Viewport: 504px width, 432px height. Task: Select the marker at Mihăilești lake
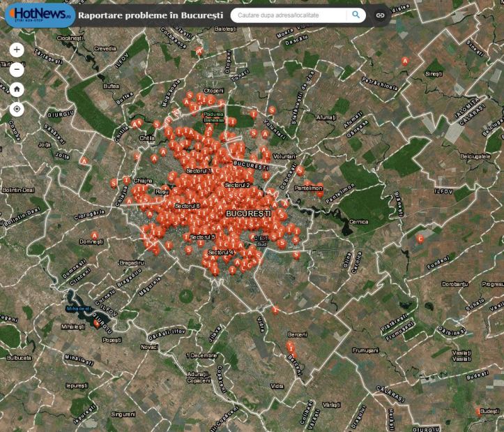[96, 323]
